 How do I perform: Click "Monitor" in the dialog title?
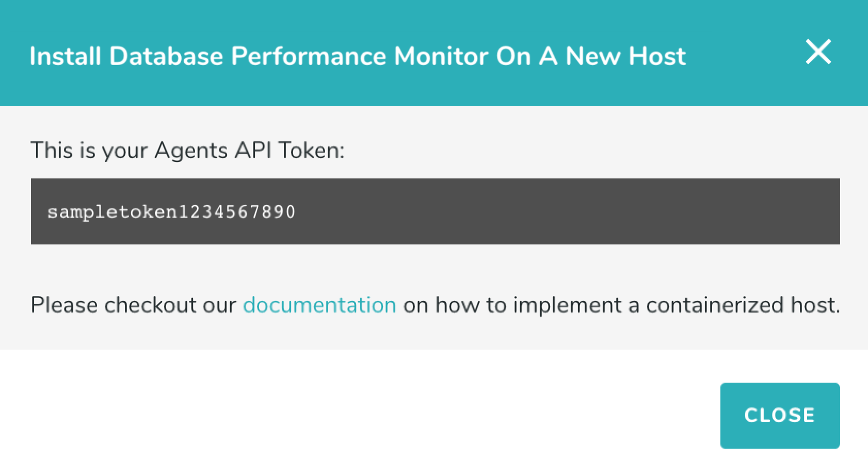(x=441, y=56)
